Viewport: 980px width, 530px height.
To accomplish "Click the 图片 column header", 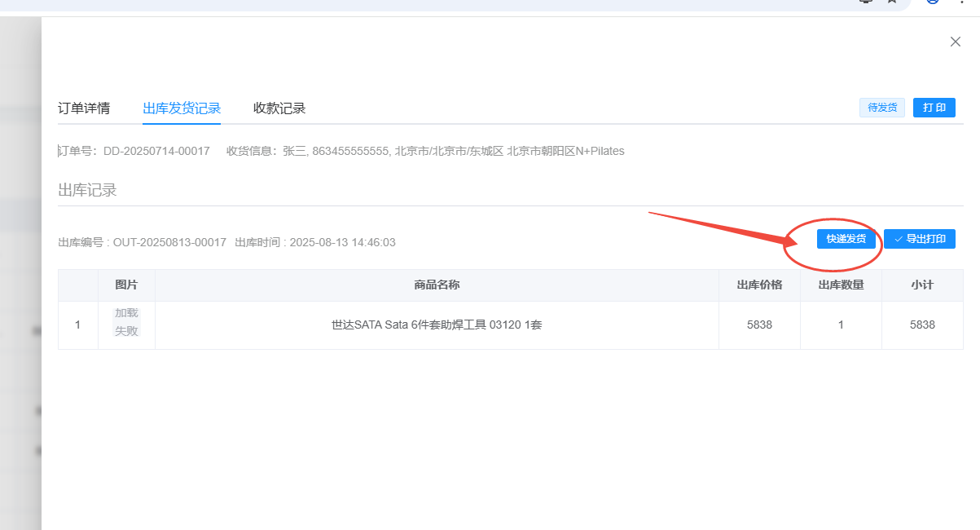I will (x=126, y=285).
